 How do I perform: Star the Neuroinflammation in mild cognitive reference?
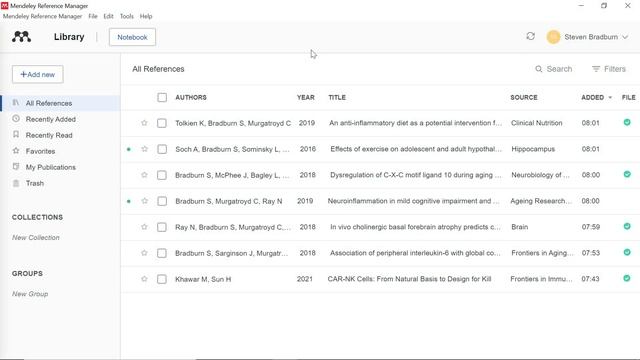(144, 201)
